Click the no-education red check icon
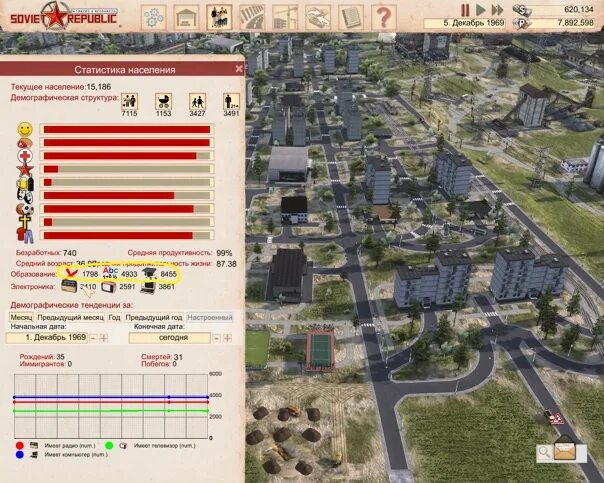The image size is (604, 483). click(x=72, y=273)
